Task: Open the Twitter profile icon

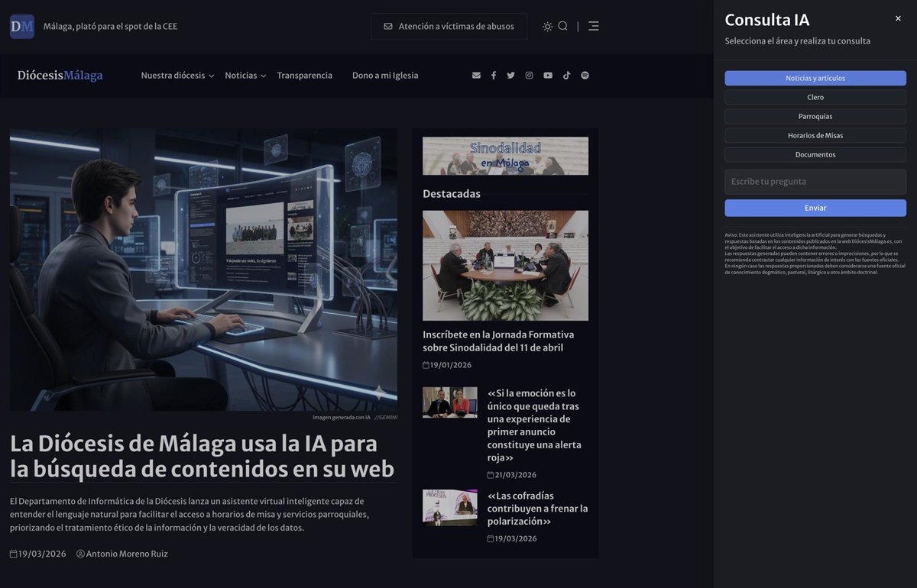Action: pos(510,76)
